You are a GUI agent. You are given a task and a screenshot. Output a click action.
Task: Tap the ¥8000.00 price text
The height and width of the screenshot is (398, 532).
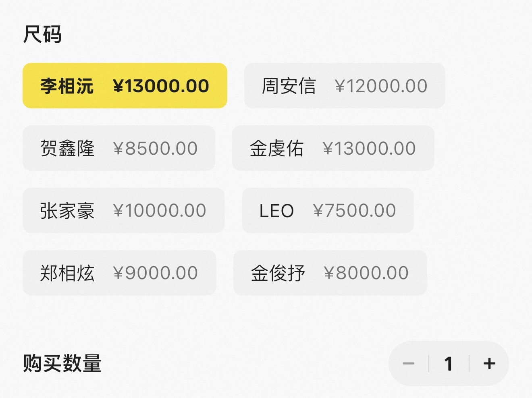tap(367, 273)
